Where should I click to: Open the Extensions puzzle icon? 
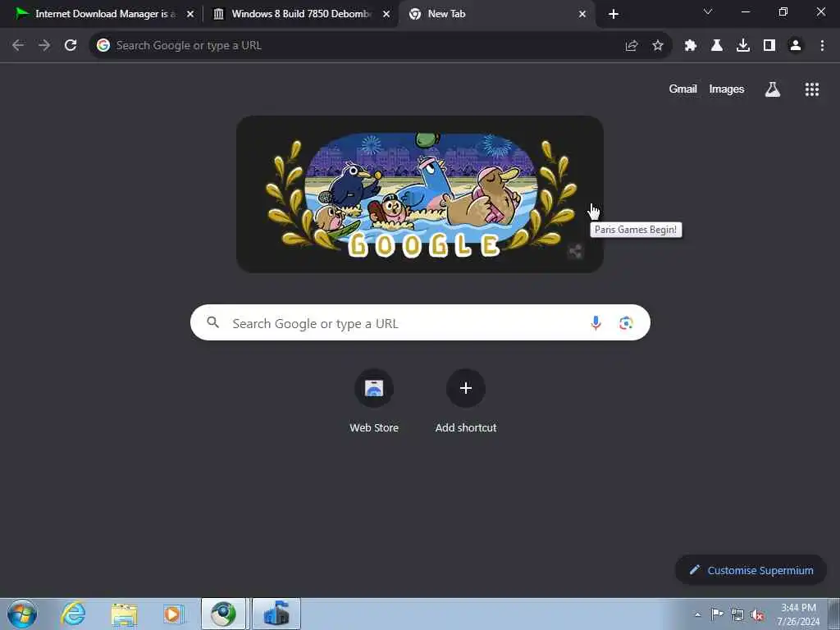coord(691,46)
